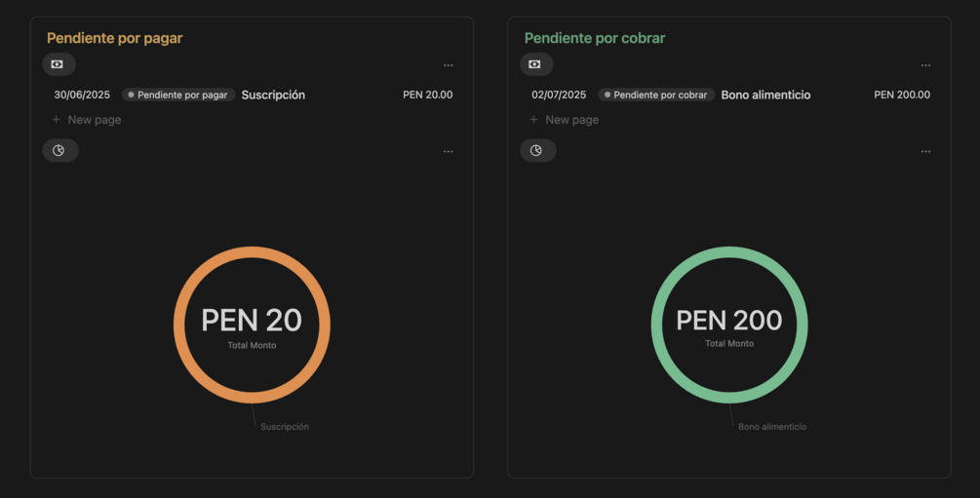Image resolution: width=980 pixels, height=498 pixels.
Task: Click the plus icon beside New page under Suscripción
Action: 57,120
